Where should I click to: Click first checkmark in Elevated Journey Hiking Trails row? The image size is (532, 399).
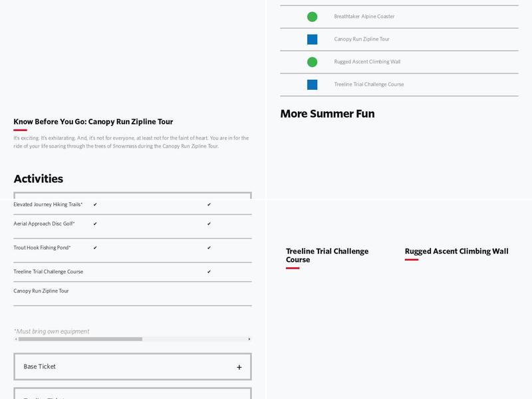[95, 205]
